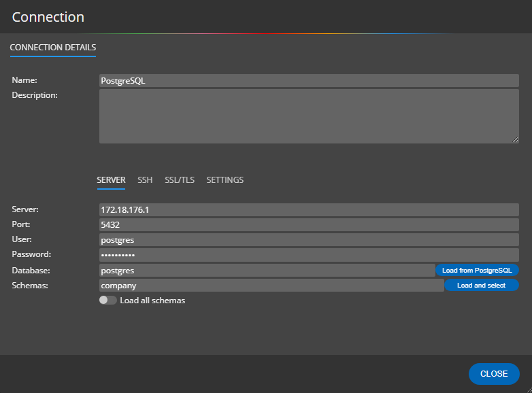Focus the Name input field
The image size is (532, 393).
(x=309, y=81)
